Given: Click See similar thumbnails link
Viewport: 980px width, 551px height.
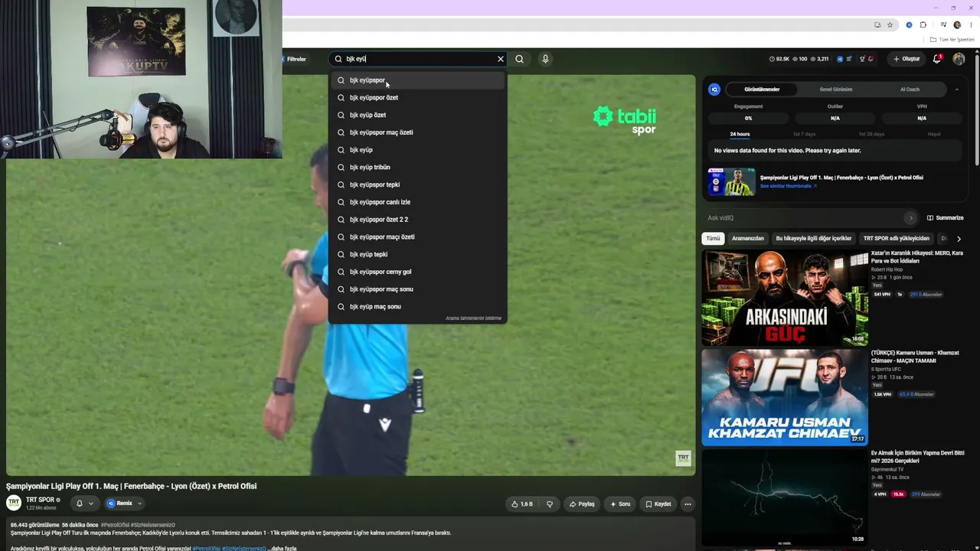Looking at the screenshot, I should [788, 186].
